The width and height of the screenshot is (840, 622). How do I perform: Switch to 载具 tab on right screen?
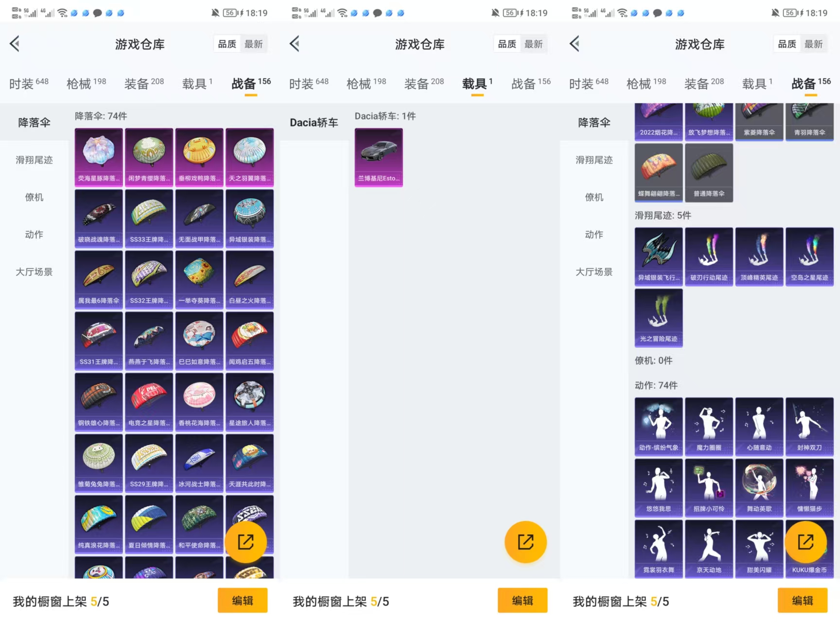coord(757,84)
